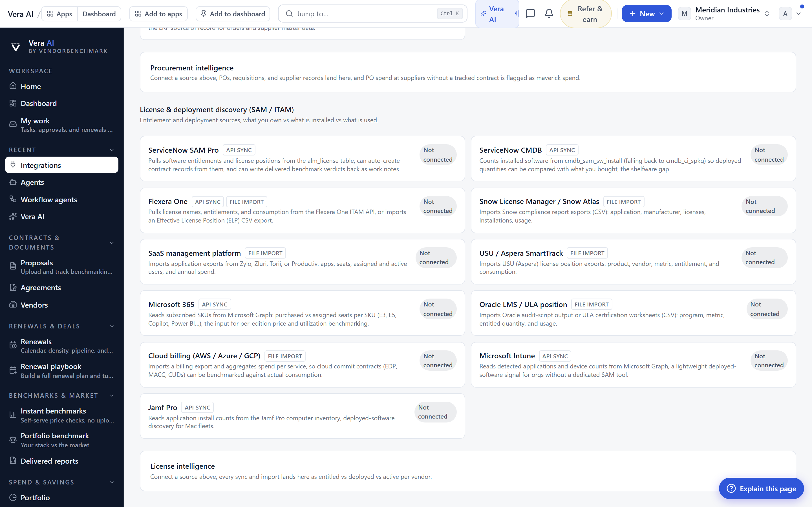Open the chat message icon
This screenshot has height=507, width=812.
pyautogui.click(x=530, y=14)
